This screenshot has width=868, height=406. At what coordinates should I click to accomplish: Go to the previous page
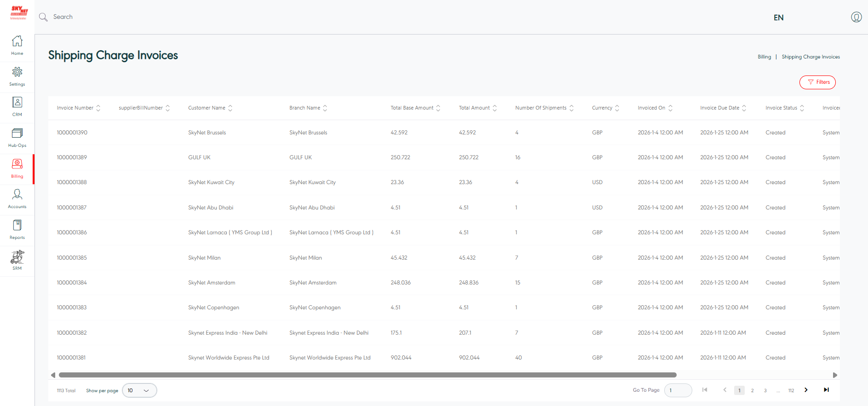click(x=725, y=390)
